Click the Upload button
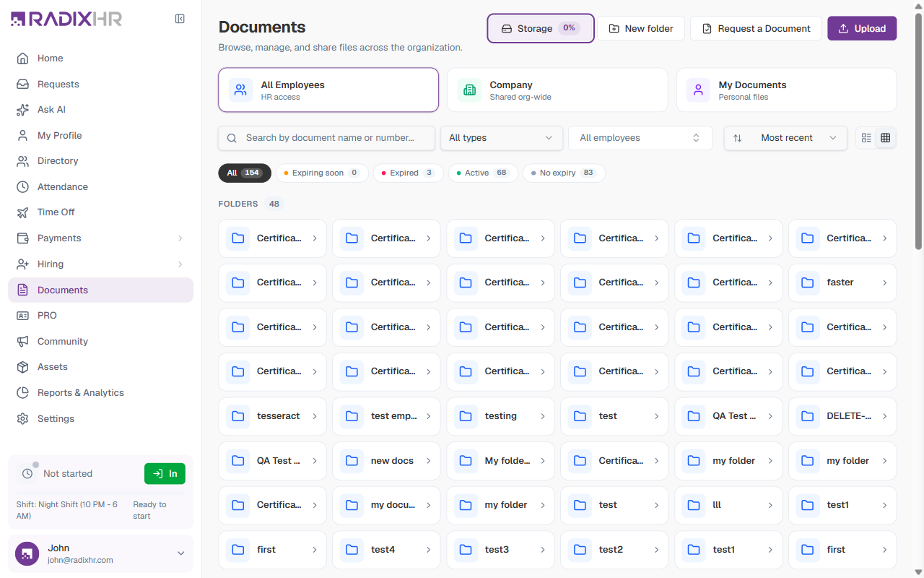 click(x=862, y=28)
